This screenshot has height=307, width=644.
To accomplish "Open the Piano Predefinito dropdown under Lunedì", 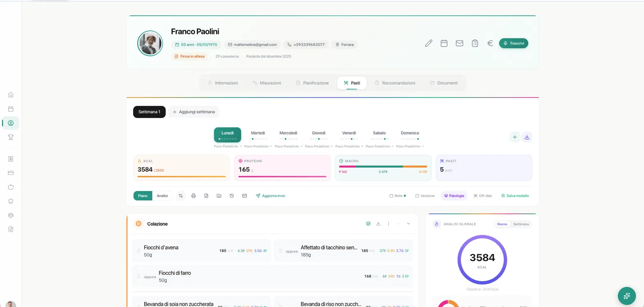I will pyautogui.click(x=228, y=147).
